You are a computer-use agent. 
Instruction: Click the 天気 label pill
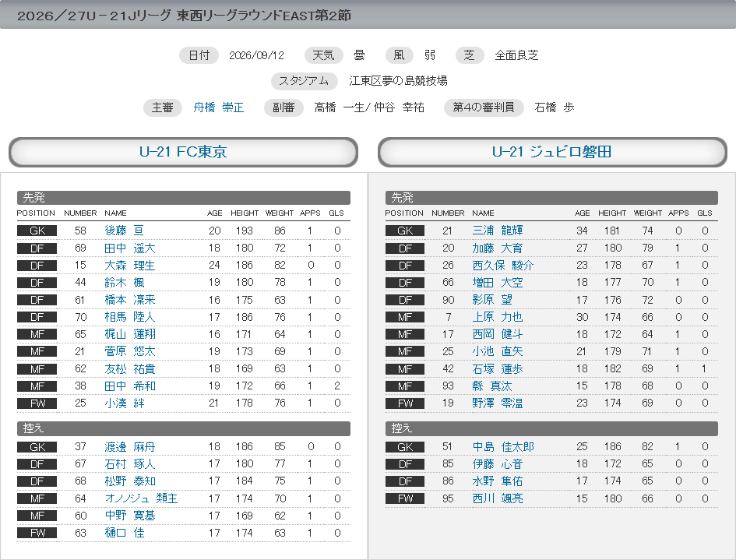323,55
